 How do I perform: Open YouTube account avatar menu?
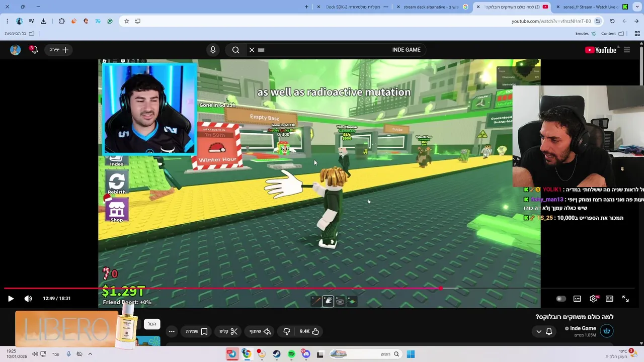15,50
